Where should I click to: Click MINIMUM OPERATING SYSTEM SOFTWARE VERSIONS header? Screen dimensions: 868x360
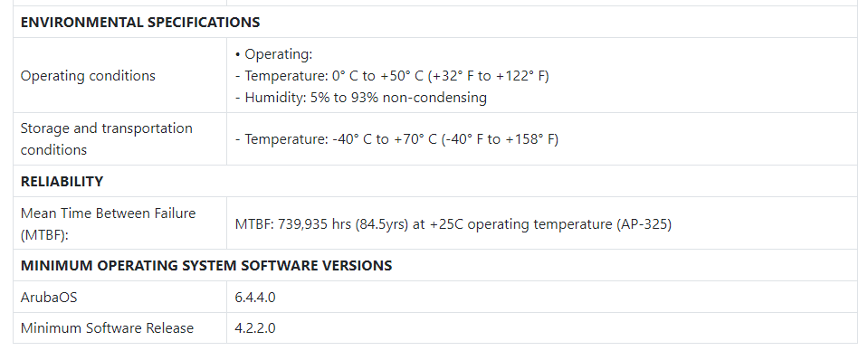pyautogui.click(x=206, y=265)
